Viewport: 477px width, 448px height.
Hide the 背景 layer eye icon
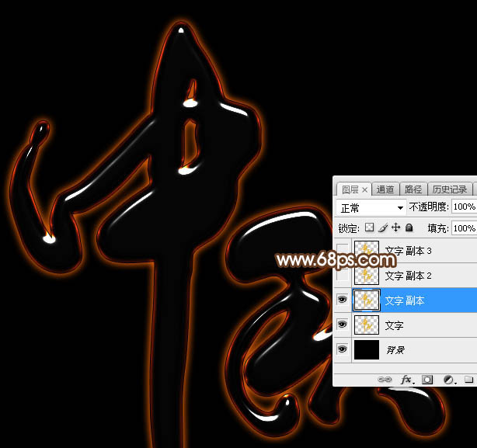click(x=343, y=349)
